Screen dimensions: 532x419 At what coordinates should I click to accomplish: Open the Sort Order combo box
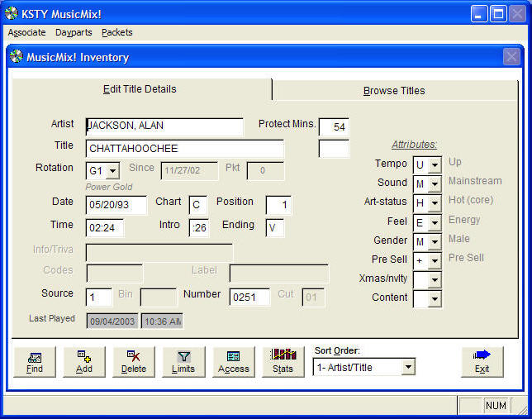pyautogui.click(x=363, y=367)
